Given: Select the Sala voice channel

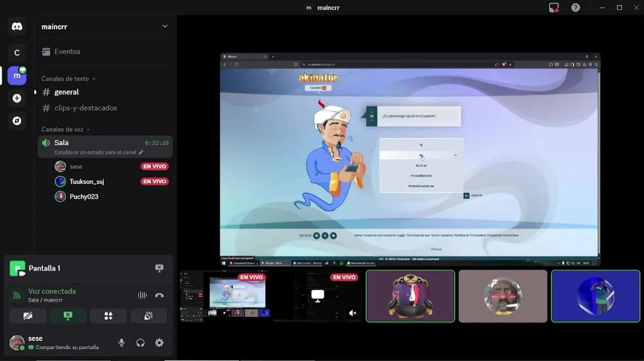Looking at the screenshot, I should click(105, 147).
